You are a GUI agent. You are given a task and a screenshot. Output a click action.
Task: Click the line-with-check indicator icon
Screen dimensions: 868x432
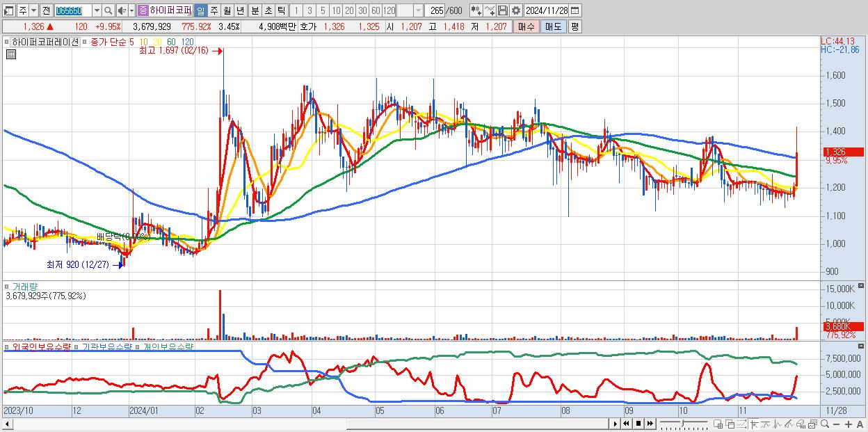coord(490,10)
